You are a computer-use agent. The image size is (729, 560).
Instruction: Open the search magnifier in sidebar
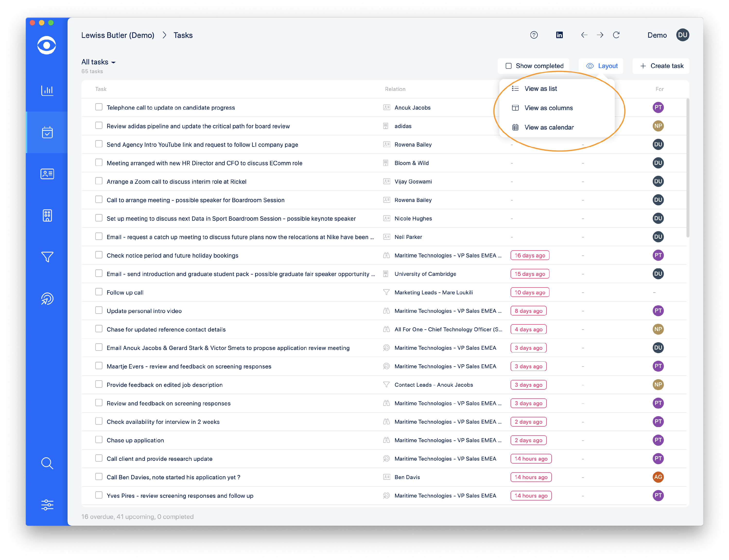point(47,463)
